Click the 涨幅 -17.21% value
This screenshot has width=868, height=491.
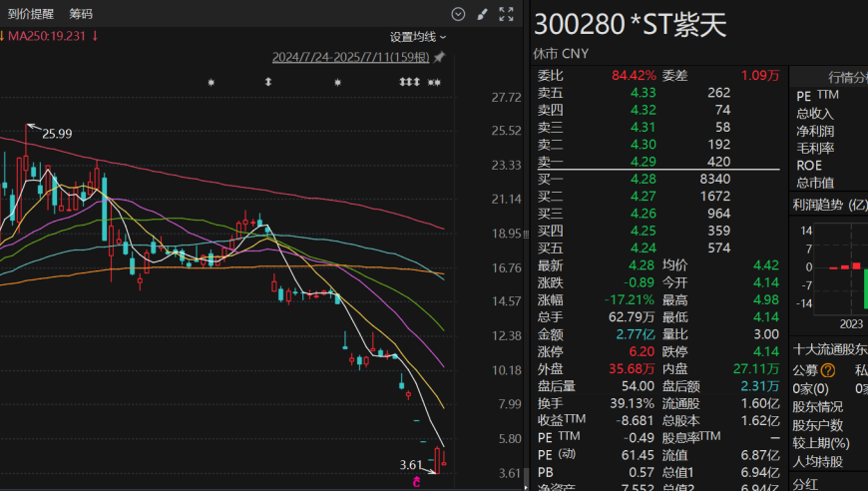[630, 300]
